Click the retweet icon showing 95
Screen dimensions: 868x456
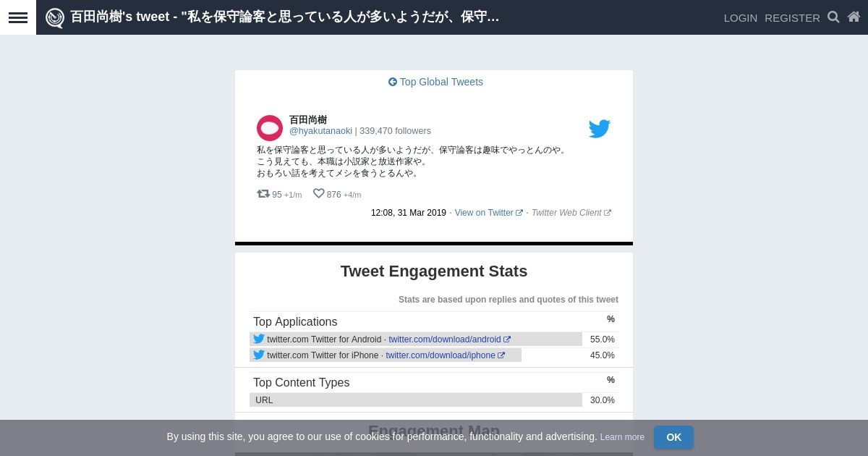(263, 193)
